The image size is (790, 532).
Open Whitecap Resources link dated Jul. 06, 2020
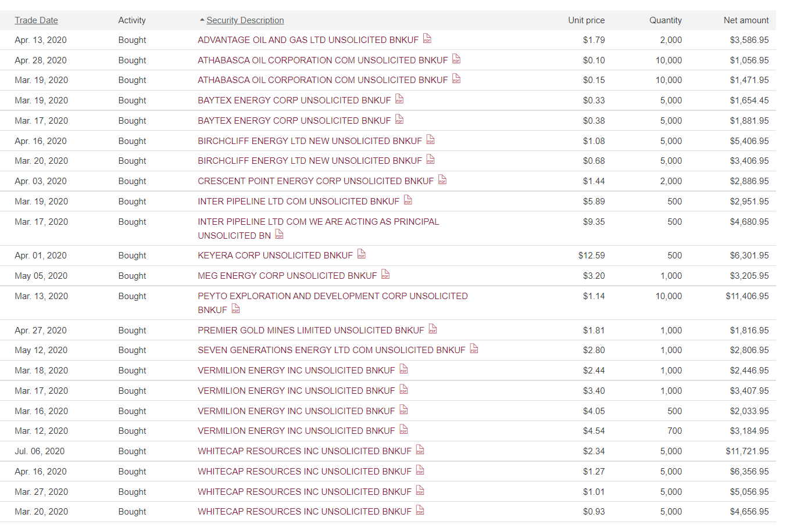[305, 451]
